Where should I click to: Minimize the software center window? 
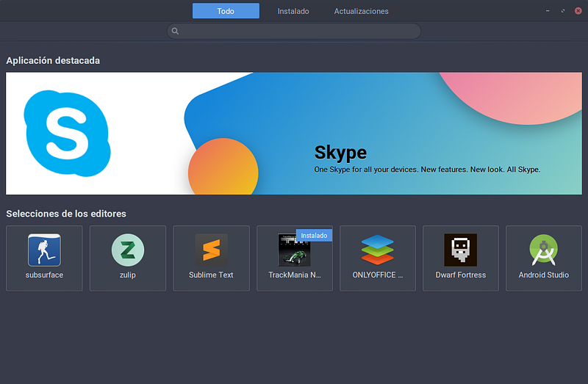[x=548, y=11]
